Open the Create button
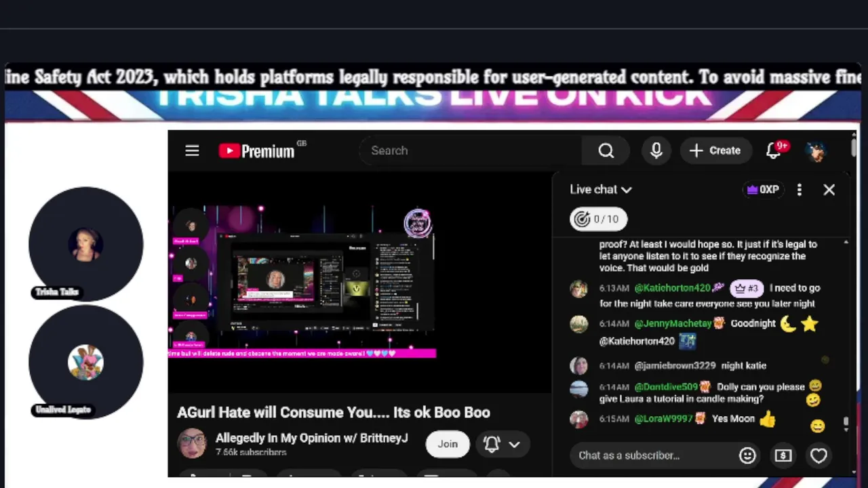868x488 pixels. [715, 150]
